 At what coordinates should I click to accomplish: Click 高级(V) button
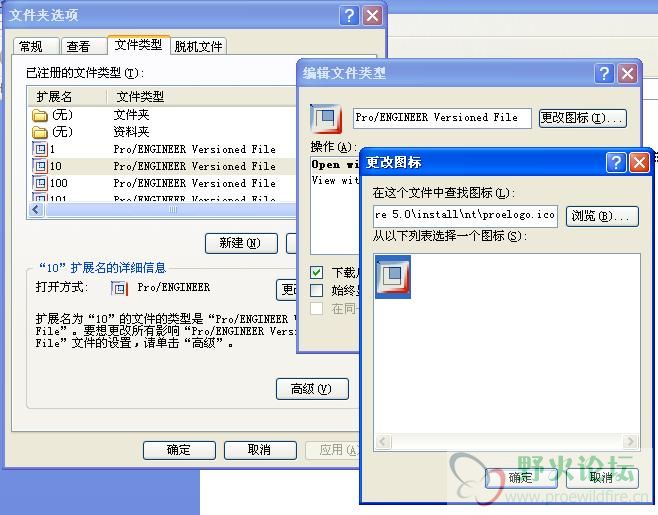pyautogui.click(x=312, y=389)
